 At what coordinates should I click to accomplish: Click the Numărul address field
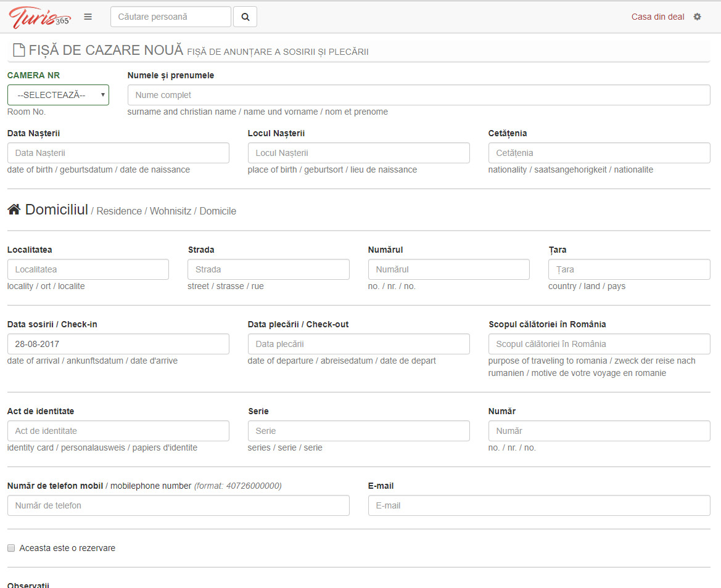pos(449,269)
